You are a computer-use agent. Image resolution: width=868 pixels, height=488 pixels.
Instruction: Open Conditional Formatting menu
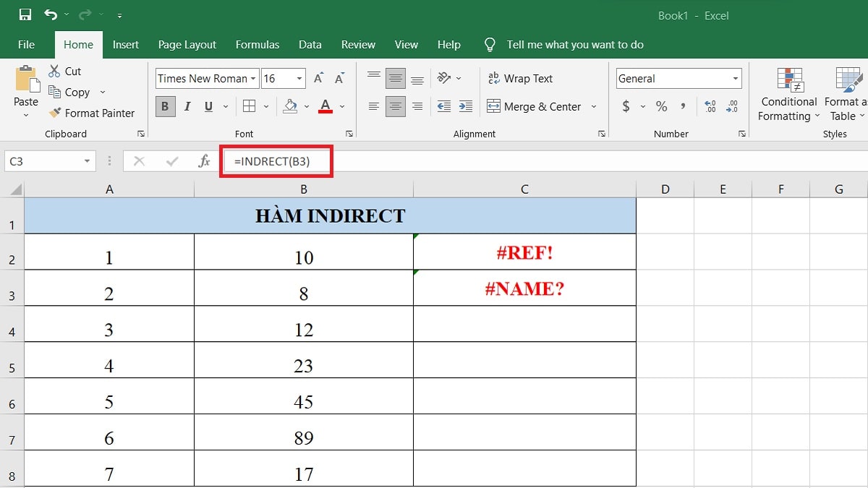pos(789,95)
